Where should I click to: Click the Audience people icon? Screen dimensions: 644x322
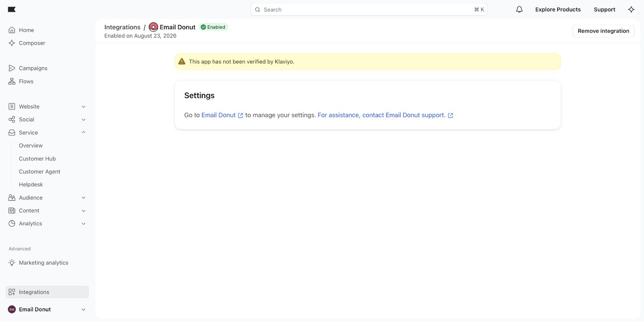click(x=12, y=198)
